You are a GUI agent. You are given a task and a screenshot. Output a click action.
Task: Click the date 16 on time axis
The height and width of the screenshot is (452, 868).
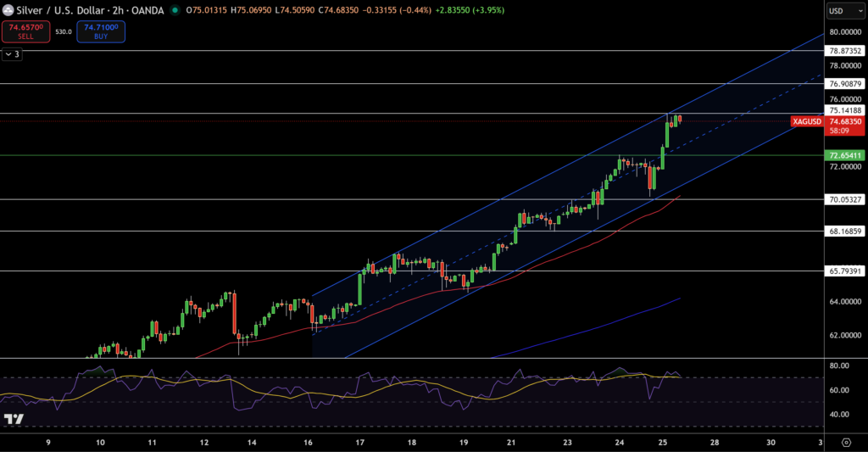(x=309, y=443)
